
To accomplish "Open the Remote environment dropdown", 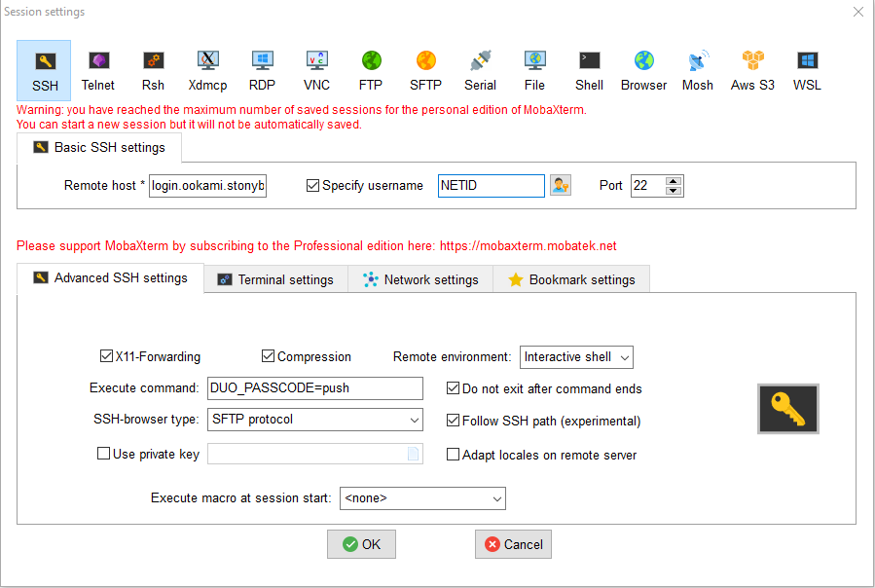I will point(576,357).
